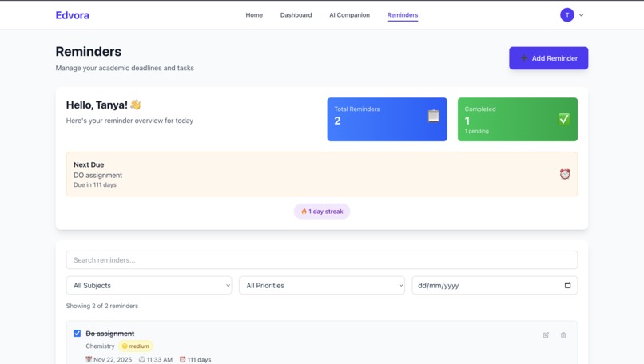
Task: Click the 111 days countdown text
Action: click(x=199, y=359)
